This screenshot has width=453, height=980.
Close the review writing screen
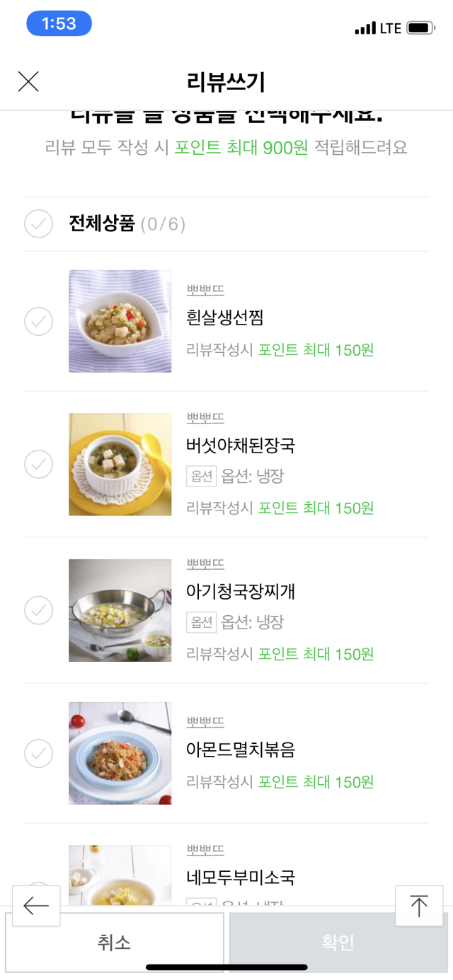(x=28, y=82)
